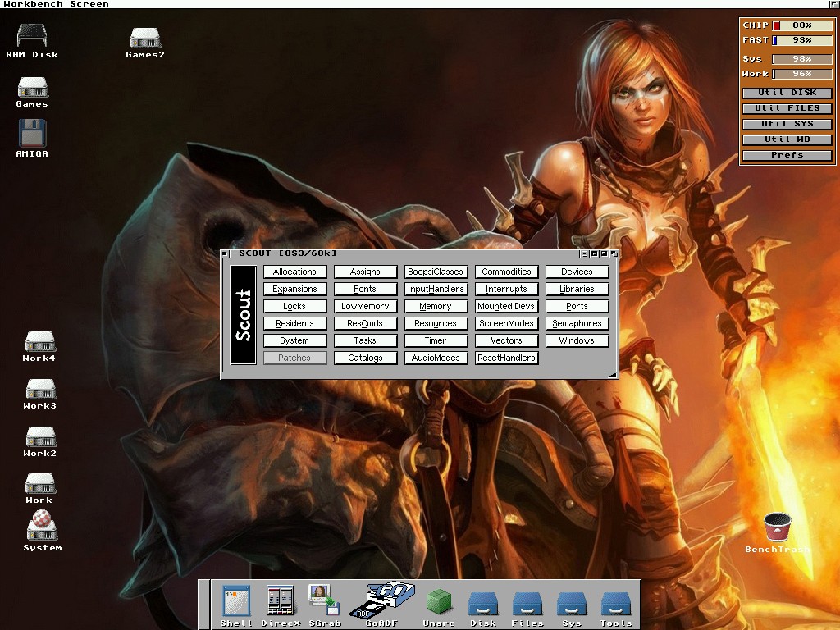Open Windows list in Scout
The height and width of the screenshot is (630, 840).
tap(577, 340)
